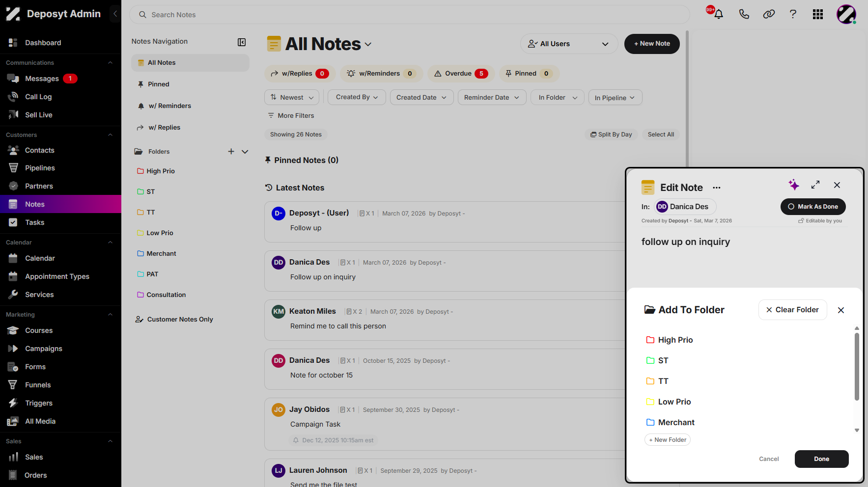Add a new folder with the plus icon
The height and width of the screenshot is (487, 868).
point(231,152)
